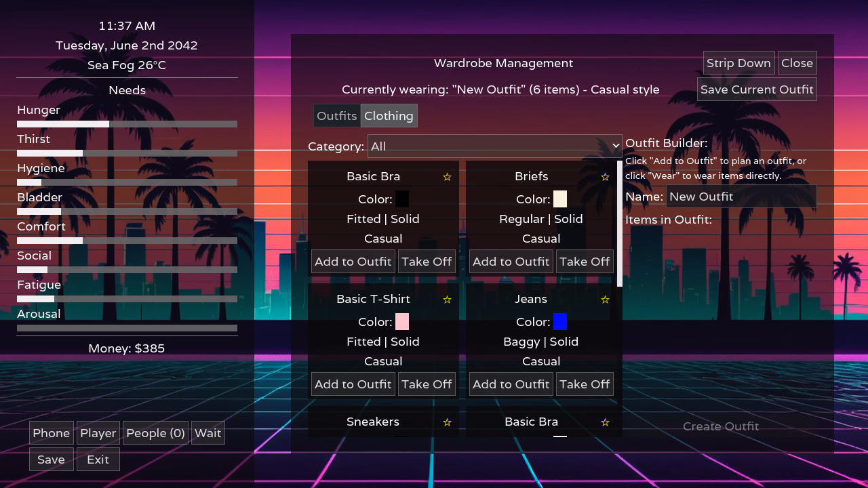Click the Money: $385 text

(127, 348)
